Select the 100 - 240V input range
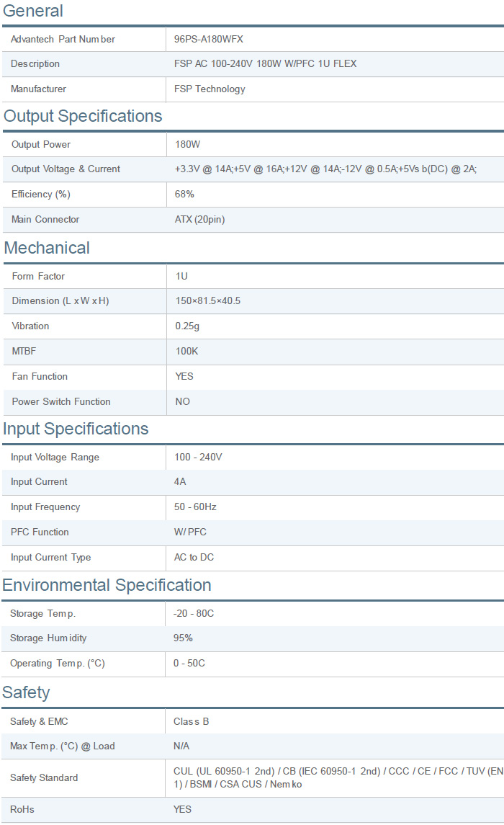Screen dimensions: 504x825 198,458
